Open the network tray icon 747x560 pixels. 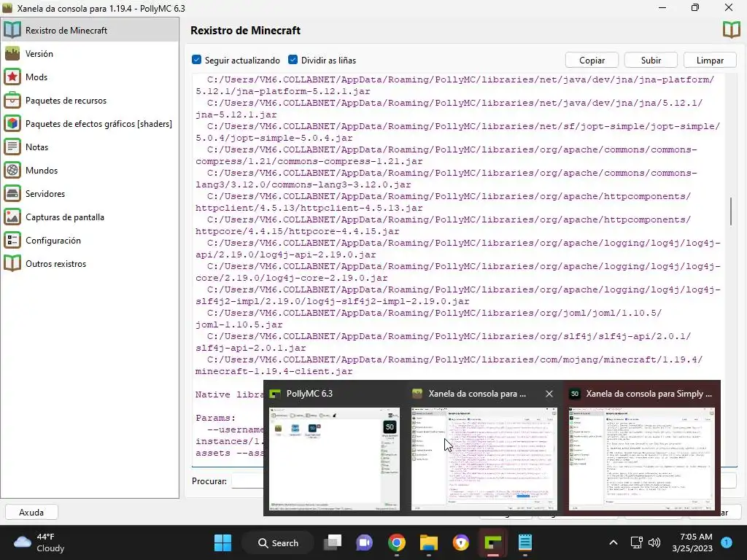pyautogui.click(x=636, y=542)
